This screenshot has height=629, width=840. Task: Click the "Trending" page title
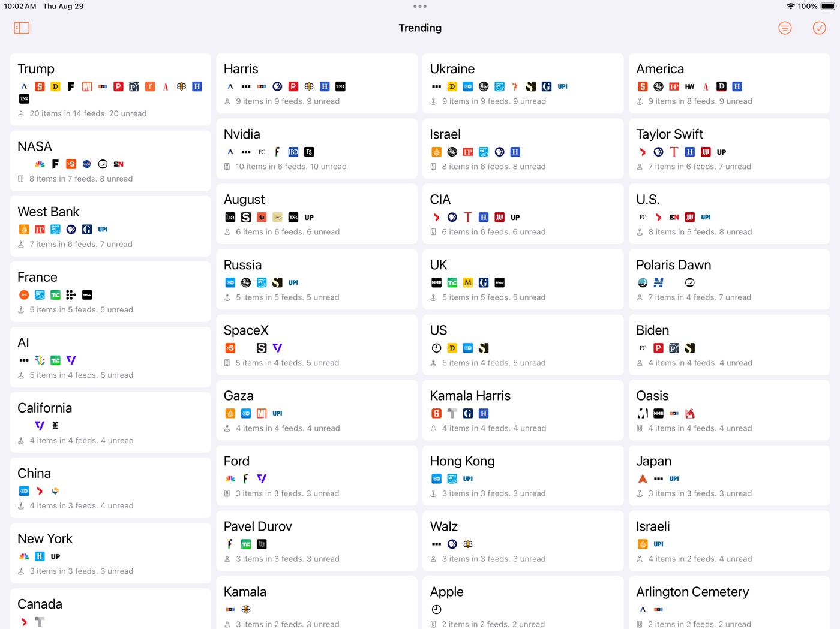tap(420, 28)
